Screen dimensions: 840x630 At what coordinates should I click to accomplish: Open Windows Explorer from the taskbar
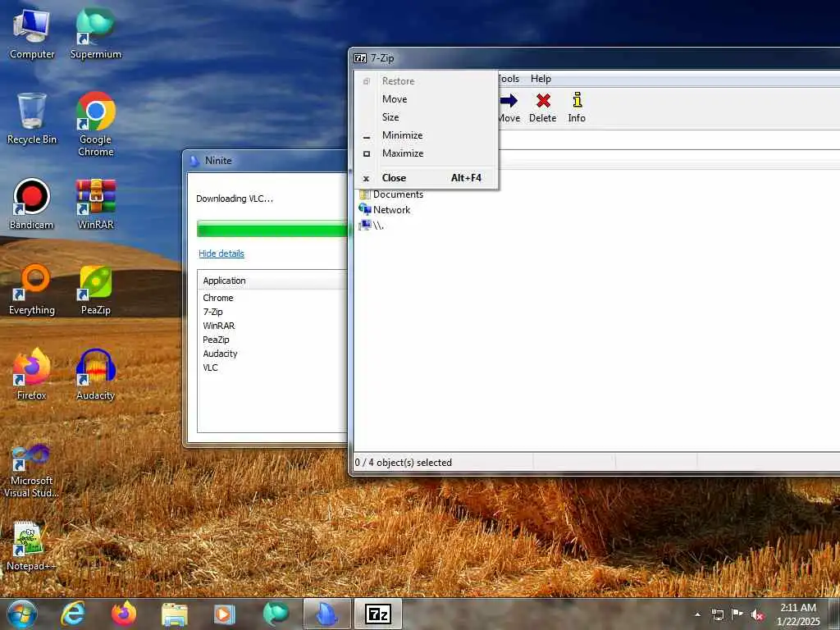tap(174, 614)
